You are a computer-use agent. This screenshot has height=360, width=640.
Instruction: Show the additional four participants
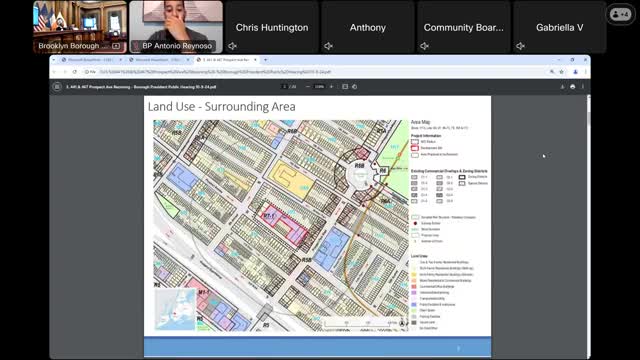[620, 14]
